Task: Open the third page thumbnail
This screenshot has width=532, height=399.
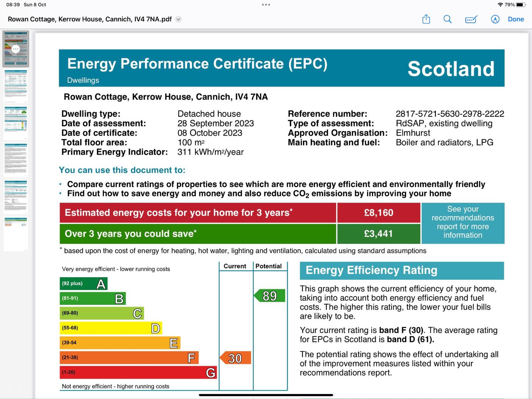Action: pos(16,123)
